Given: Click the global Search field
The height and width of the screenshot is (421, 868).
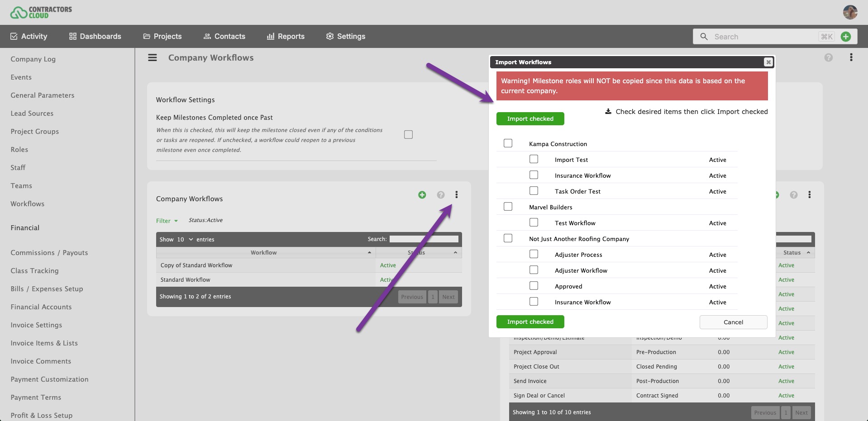Looking at the screenshot, I should pos(765,37).
